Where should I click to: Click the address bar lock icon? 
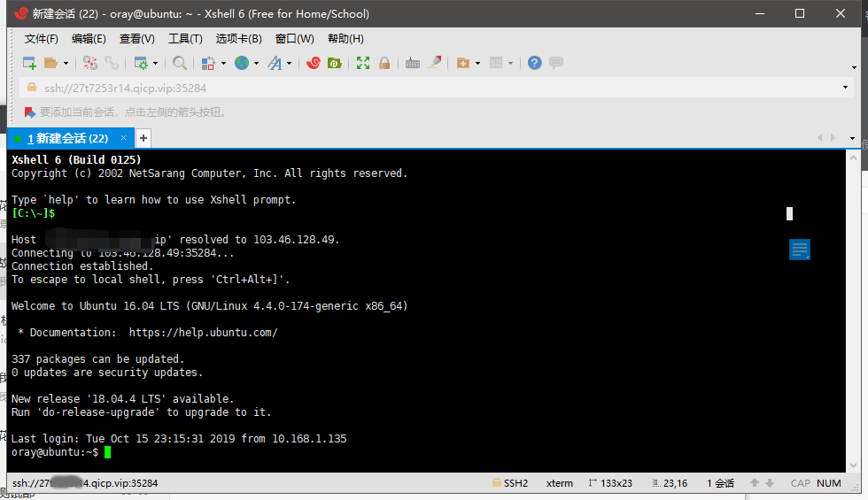coord(32,88)
